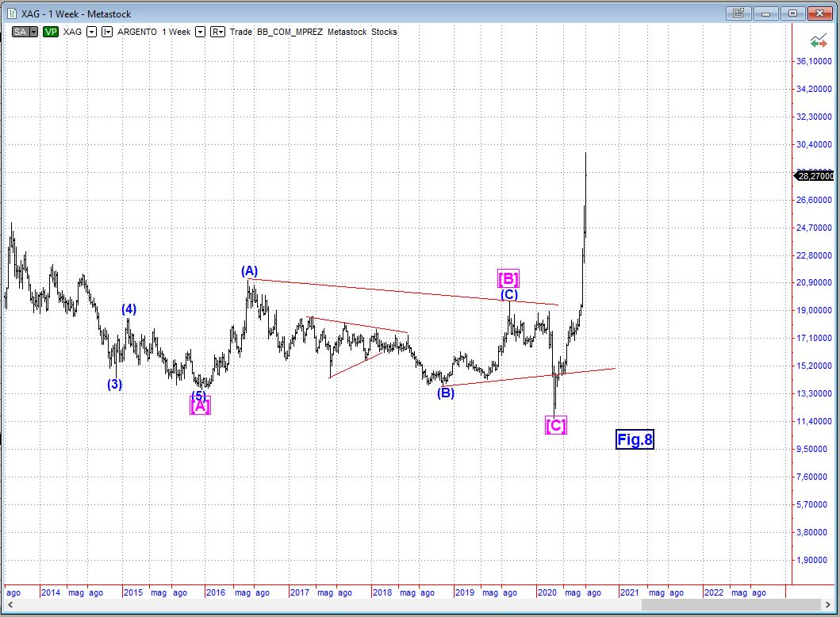The width and height of the screenshot is (840, 617).
Task: Open the interval I dropdown button
Action: (107, 32)
